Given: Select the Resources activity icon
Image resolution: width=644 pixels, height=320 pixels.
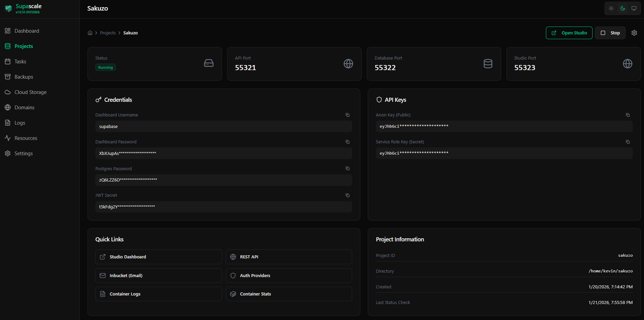Looking at the screenshot, I should pos(7,138).
